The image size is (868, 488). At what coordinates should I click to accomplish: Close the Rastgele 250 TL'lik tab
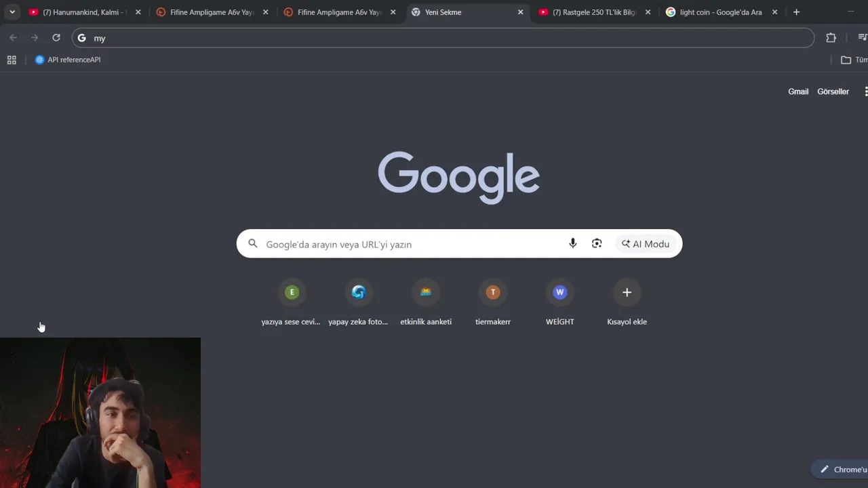coord(648,12)
